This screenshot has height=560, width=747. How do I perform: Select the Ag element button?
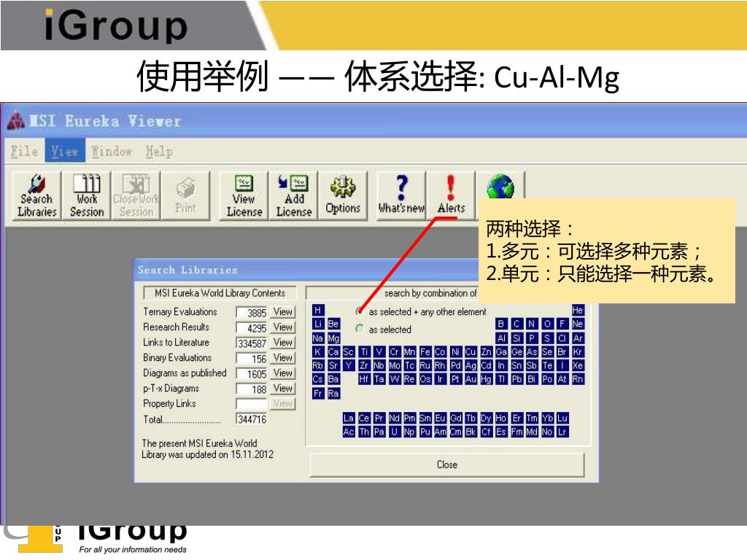[x=471, y=365]
